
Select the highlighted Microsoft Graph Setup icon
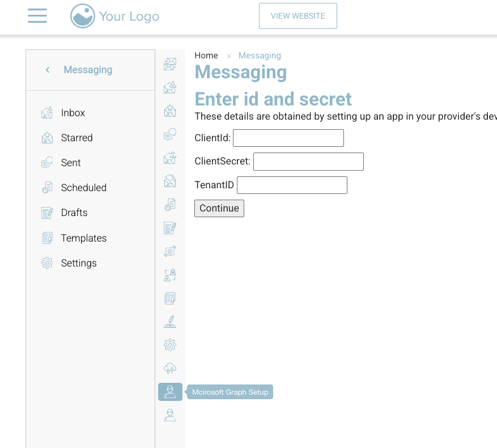coord(170,392)
